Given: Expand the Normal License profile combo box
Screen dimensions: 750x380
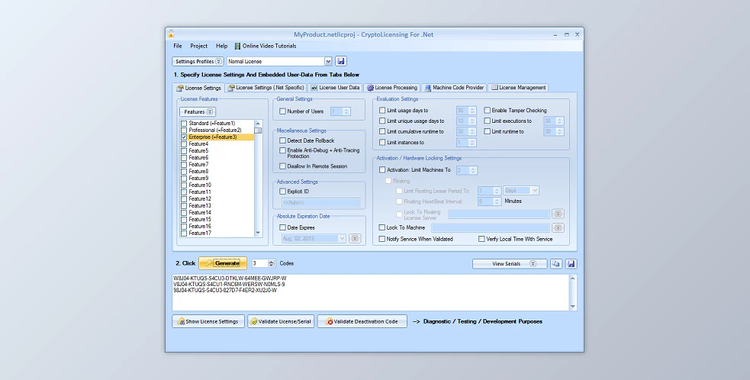Looking at the screenshot, I should tap(328, 61).
